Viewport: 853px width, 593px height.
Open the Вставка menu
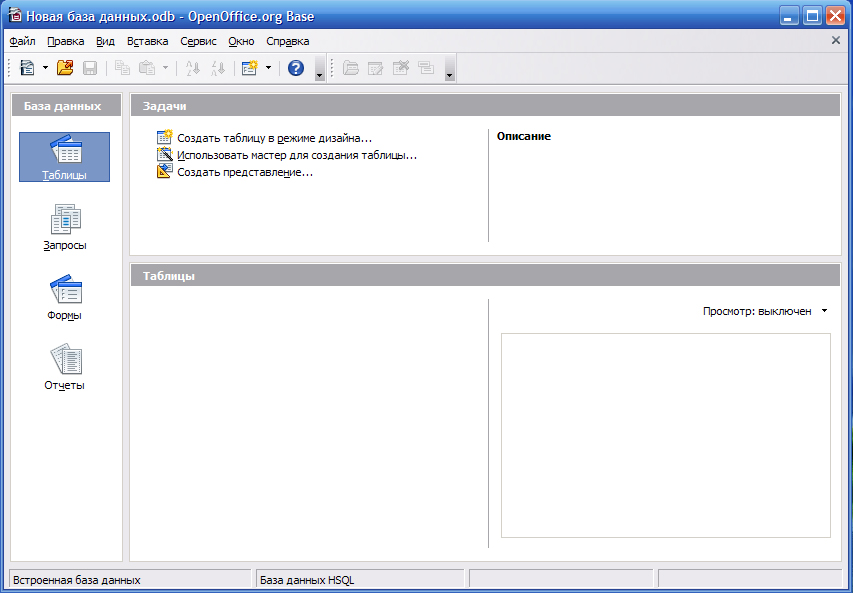pyautogui.click(x=147, y=41)
